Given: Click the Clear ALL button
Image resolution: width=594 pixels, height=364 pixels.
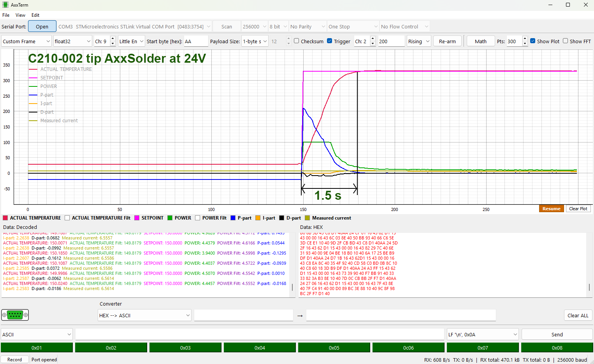Looking at the screenshot, I should (578, 315).
